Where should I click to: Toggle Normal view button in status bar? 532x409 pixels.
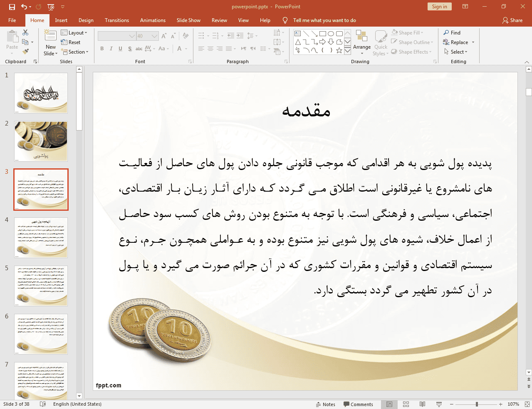[389, 404]
